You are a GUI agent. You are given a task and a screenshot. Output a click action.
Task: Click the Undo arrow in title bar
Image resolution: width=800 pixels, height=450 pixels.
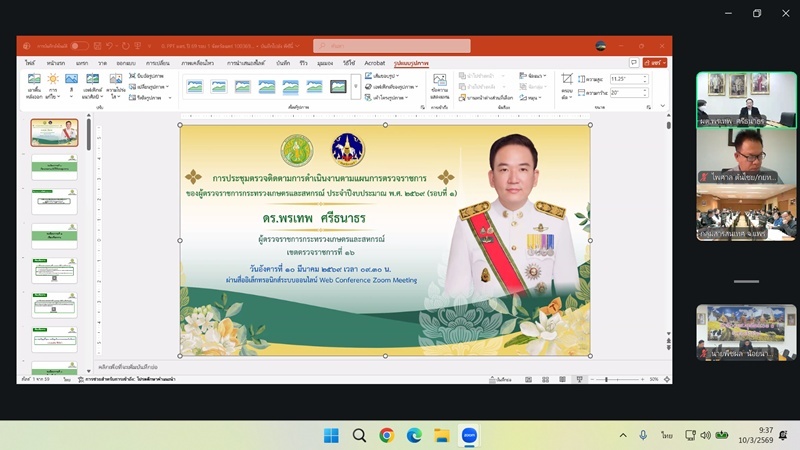coord(110,46)
